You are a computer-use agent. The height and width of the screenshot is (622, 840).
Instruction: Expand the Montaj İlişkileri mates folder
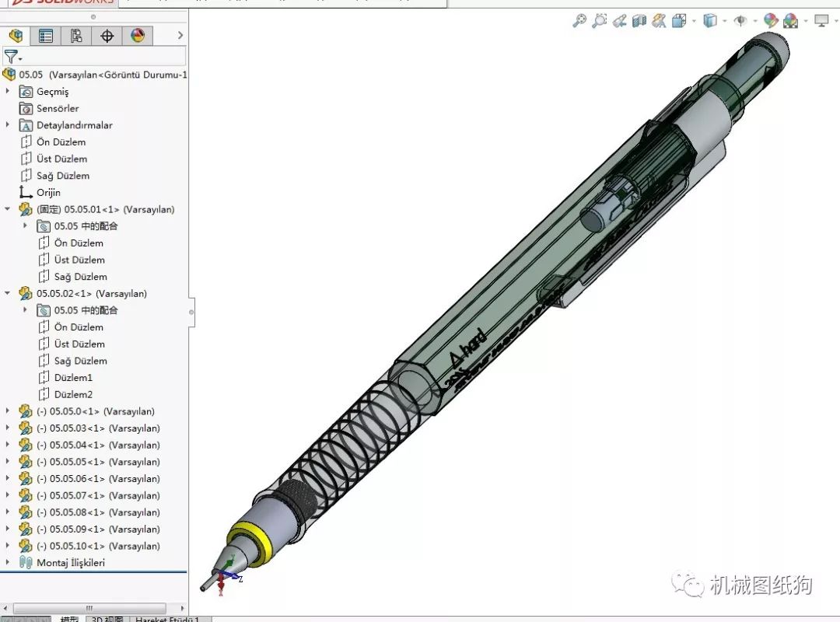pyautogui.click(x=8, y=562)
